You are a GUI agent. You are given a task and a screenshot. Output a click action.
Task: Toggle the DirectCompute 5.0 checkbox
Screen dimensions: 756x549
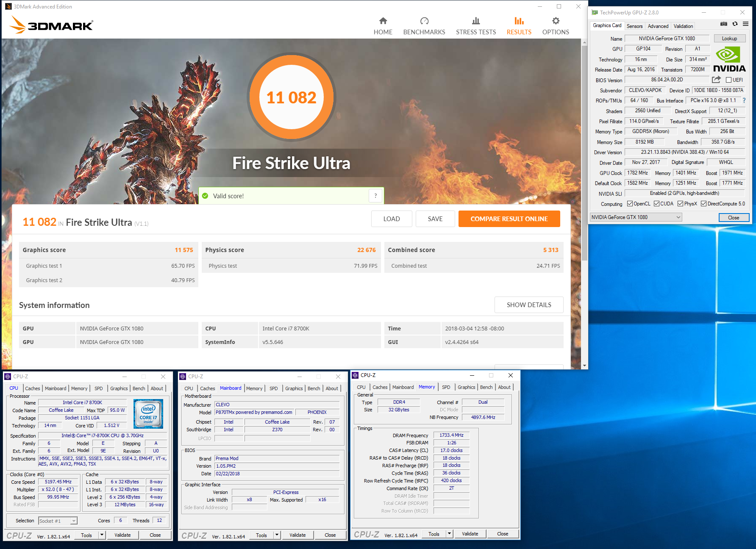pos(703,204)
